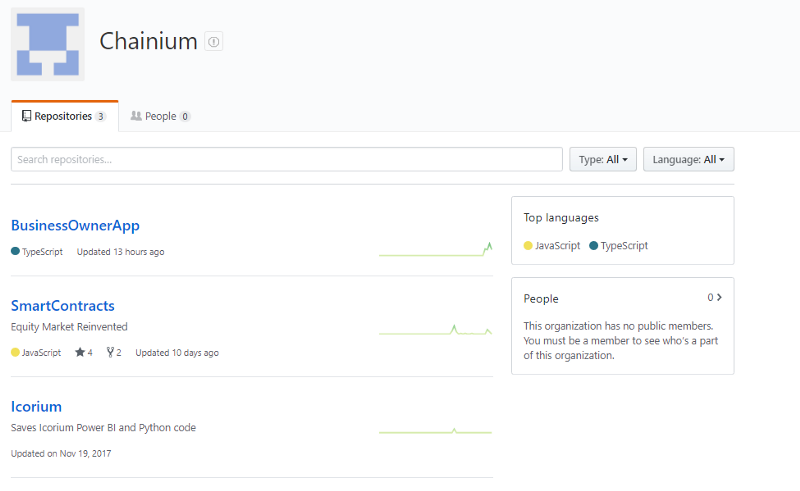Click the Chainium organization avatar
Image resolution: width=800 pixels, height=491 pixels.
point(48,44)
